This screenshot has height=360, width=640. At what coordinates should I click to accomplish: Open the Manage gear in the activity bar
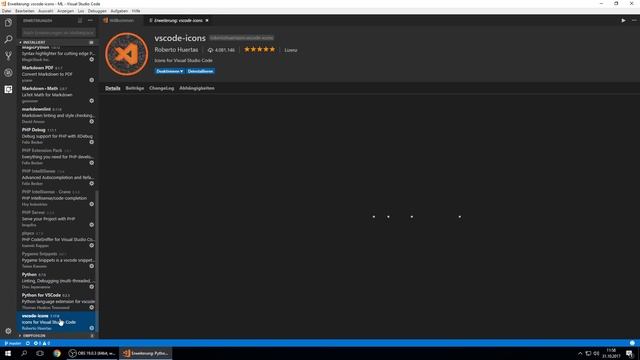coord(8,331)
